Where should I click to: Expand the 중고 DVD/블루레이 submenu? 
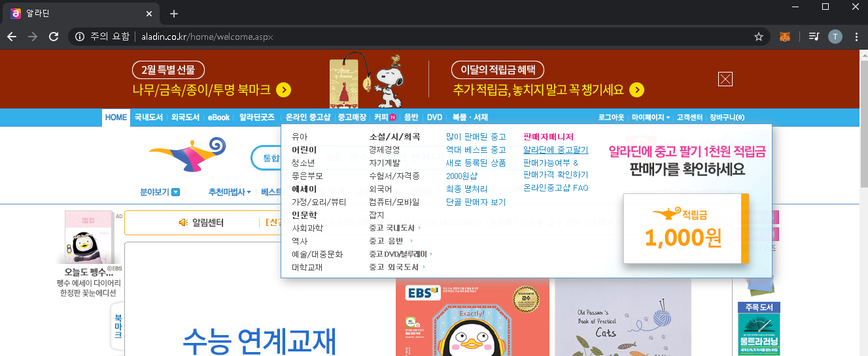pyautogui.click(x=400, y=254)
